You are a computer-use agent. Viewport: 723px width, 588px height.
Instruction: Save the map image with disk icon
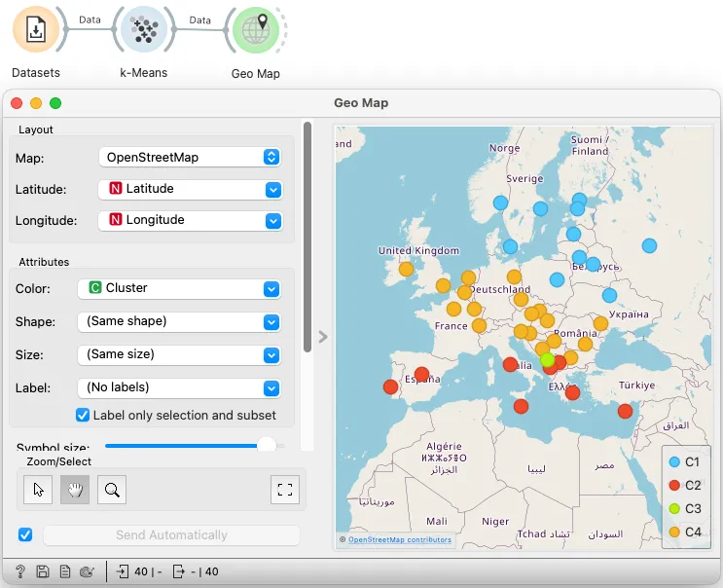(43, 571)
